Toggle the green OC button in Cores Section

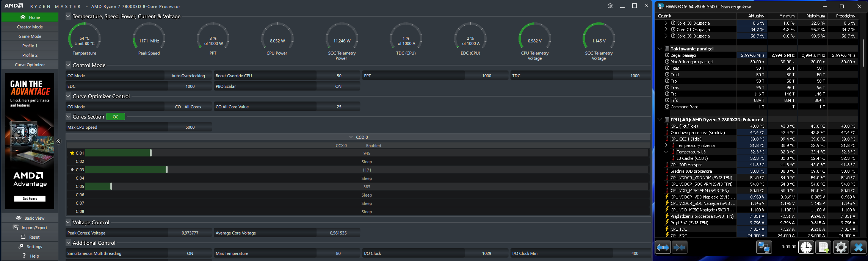(116, 117)
